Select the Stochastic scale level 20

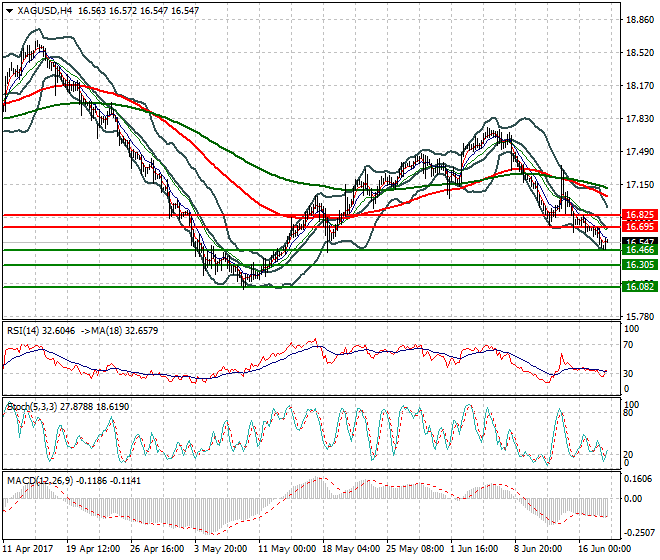(x=628, y=455)
